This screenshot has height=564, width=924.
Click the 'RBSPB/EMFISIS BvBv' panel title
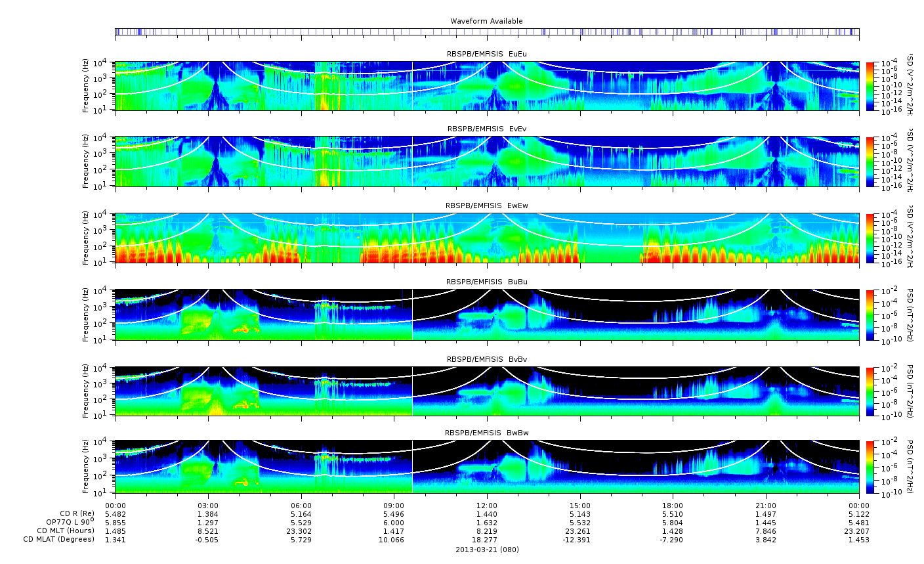click(486, 360)
